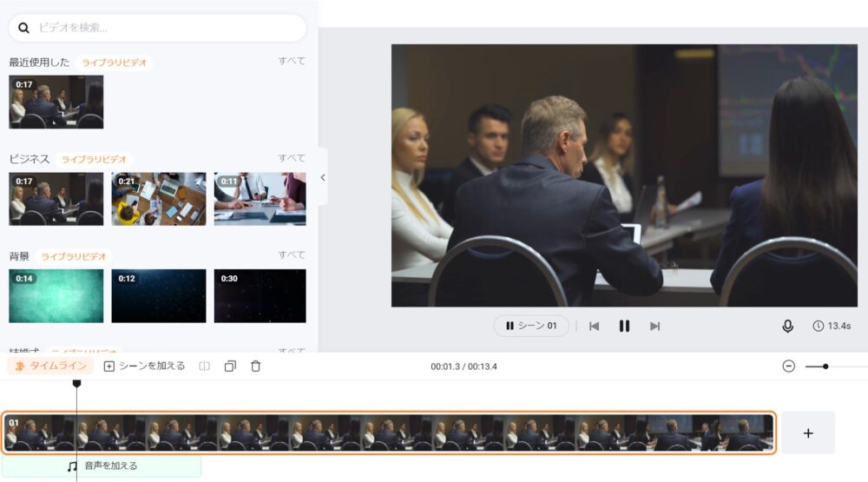
Task: Zoom out the timeline with the minus icon
Action: coord(788,366)
